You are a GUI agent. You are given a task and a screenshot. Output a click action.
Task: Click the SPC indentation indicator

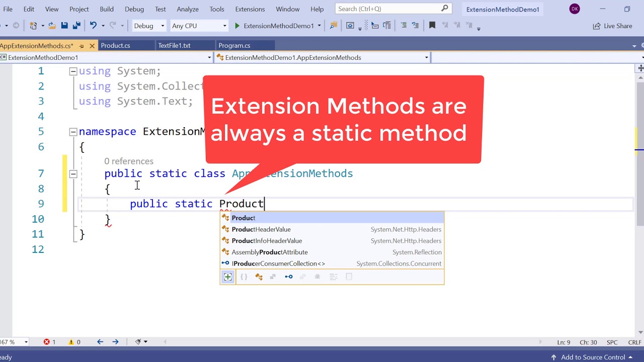[612, 342]
